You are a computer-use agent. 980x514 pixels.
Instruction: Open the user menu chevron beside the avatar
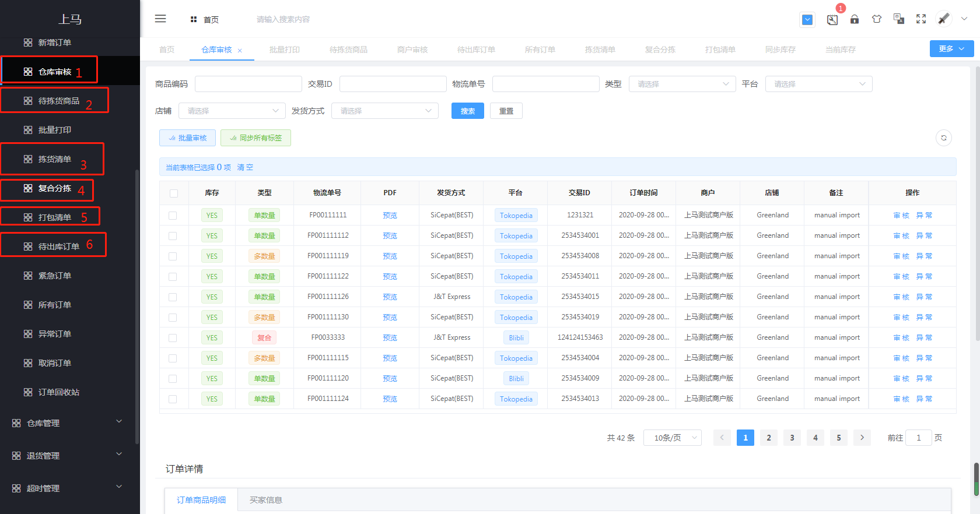pos(964,19)
